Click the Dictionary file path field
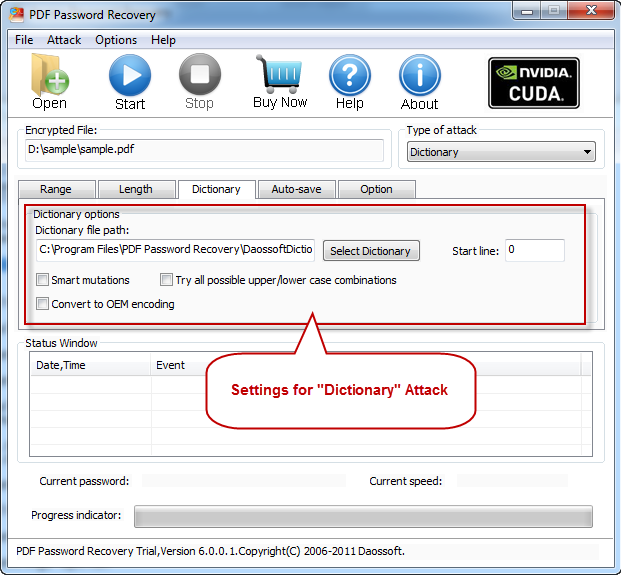The image size is (621, 575). click(175, 250)
